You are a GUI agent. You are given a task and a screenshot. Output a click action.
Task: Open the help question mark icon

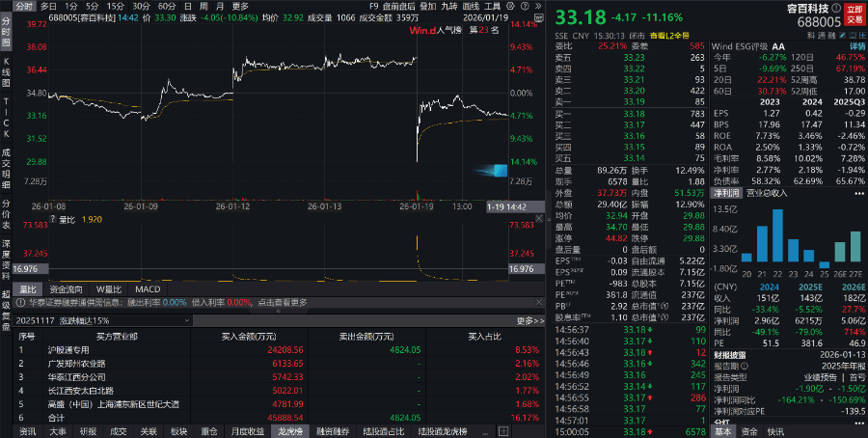524,6
